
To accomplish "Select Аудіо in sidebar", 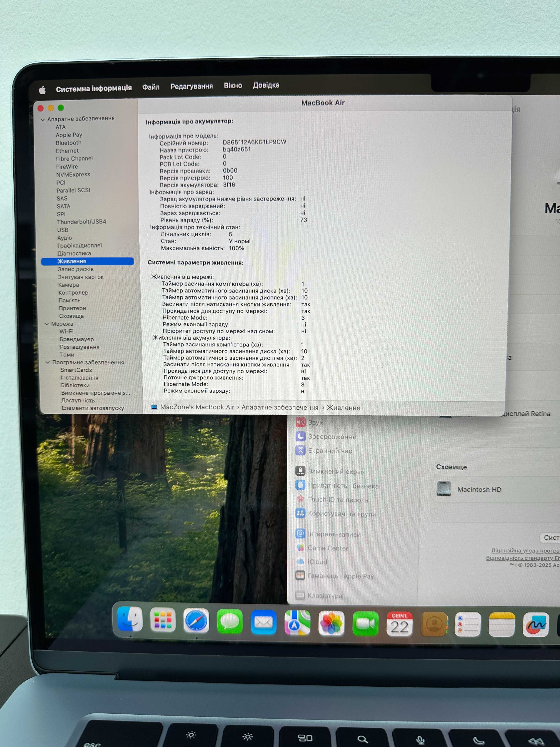I will coord(64,238).
